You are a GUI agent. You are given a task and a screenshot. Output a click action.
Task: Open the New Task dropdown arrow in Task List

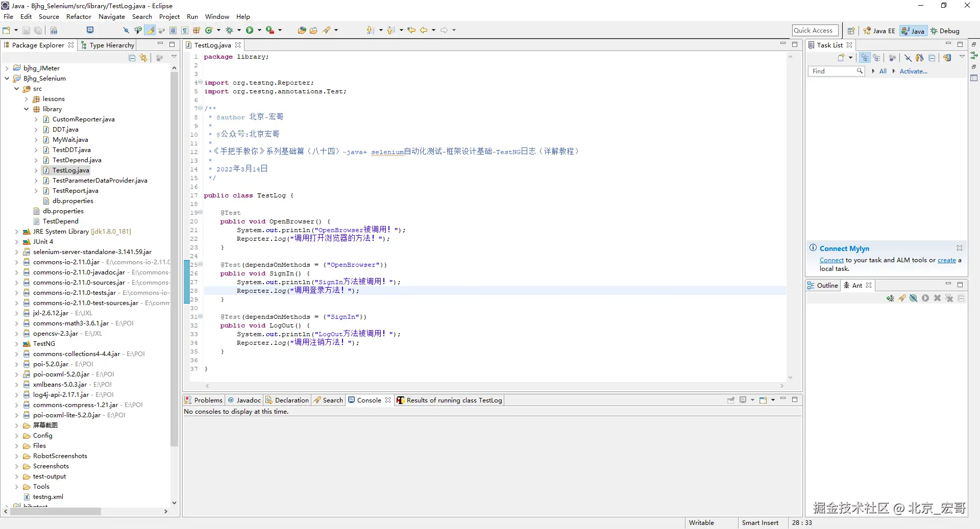click(850, 58)
